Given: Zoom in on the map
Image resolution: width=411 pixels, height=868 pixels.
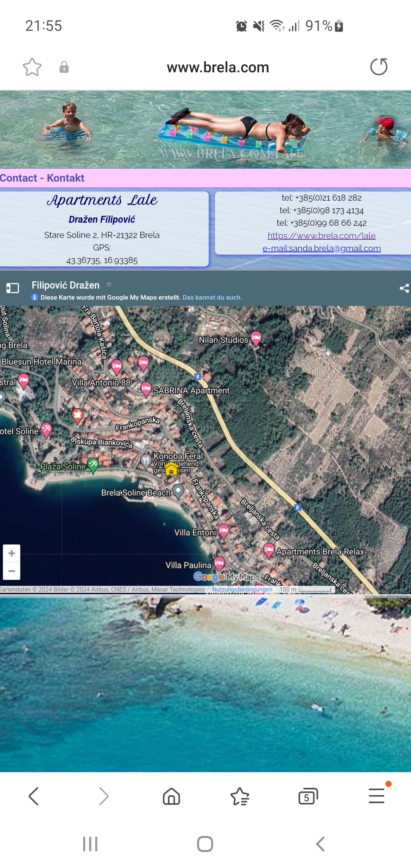Looking at the screenshot, I should point(12,553).
